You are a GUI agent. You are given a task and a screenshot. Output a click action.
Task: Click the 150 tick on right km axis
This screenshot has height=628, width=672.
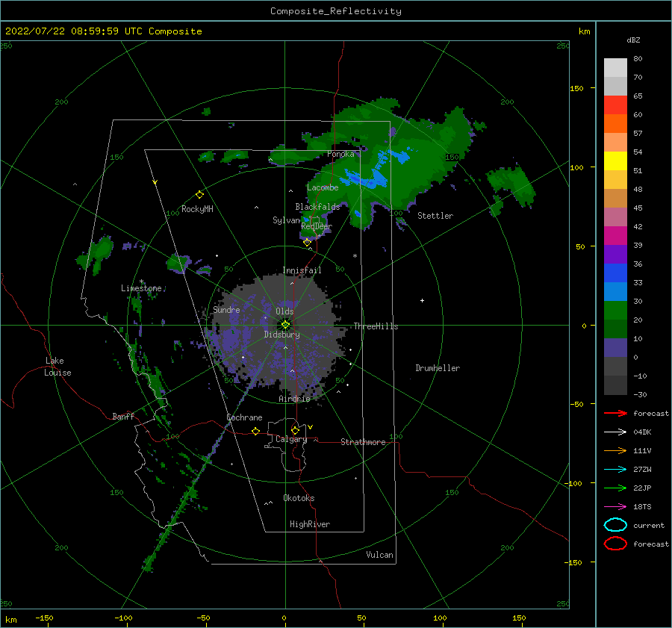[x=576, y=88]
